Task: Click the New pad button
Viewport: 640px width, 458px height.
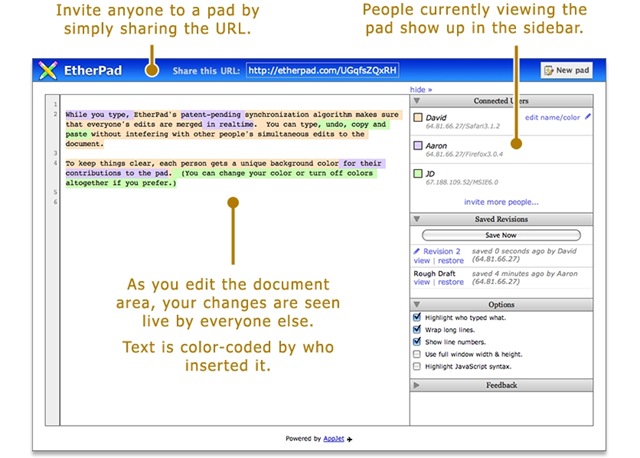Action: (x=566, y=70)
